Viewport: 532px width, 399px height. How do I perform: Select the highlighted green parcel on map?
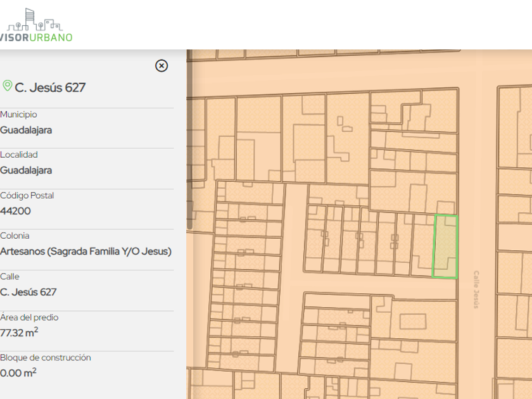tap(445, 246)
